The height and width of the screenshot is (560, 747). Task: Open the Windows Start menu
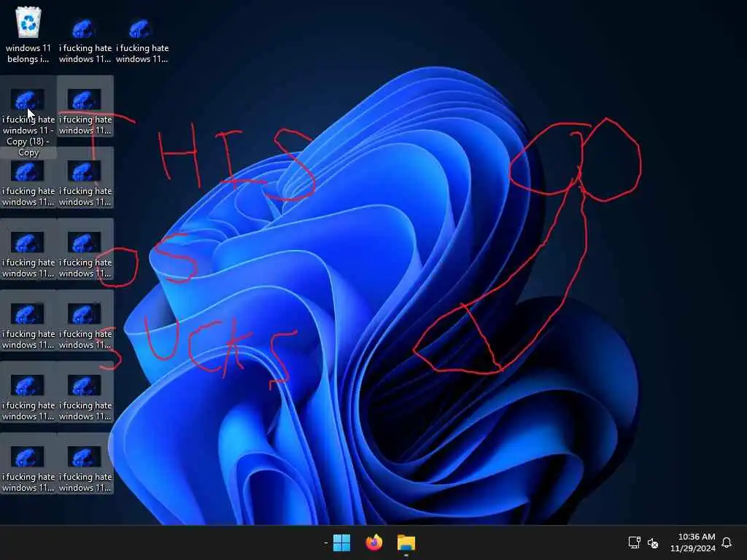(x=341, y=542)
